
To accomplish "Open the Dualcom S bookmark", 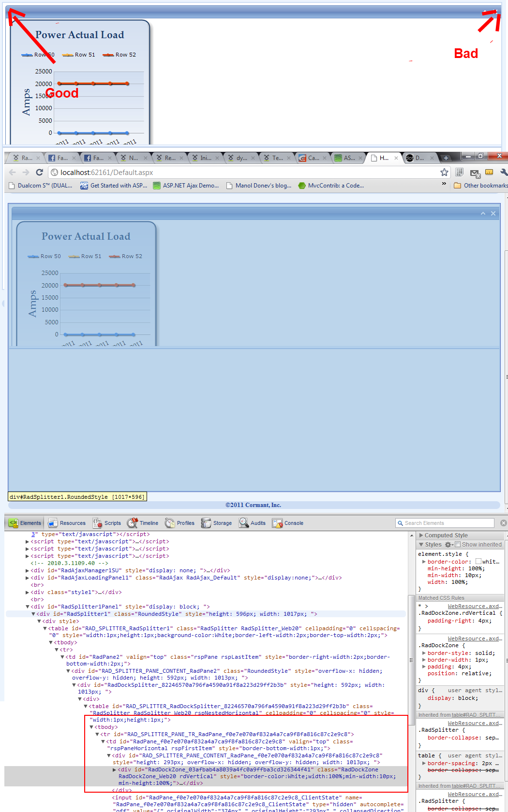I will click(41, 186).
